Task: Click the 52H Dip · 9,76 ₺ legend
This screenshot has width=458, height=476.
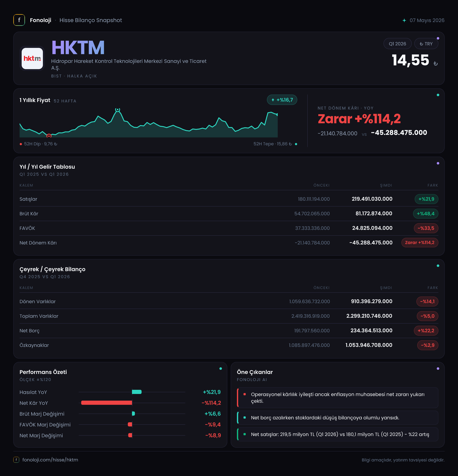Action: pyautogui.click(x=38, y=144)
